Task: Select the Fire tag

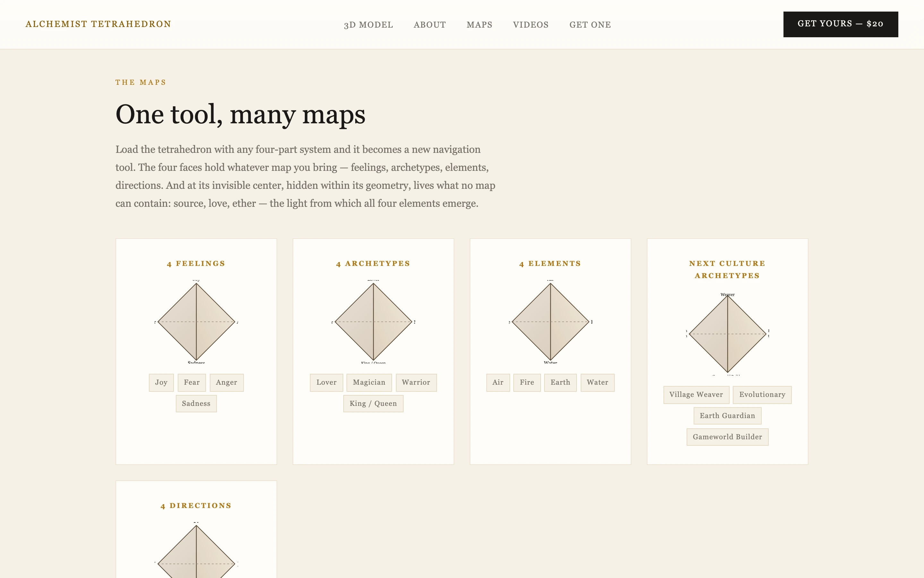Action: 527,382
